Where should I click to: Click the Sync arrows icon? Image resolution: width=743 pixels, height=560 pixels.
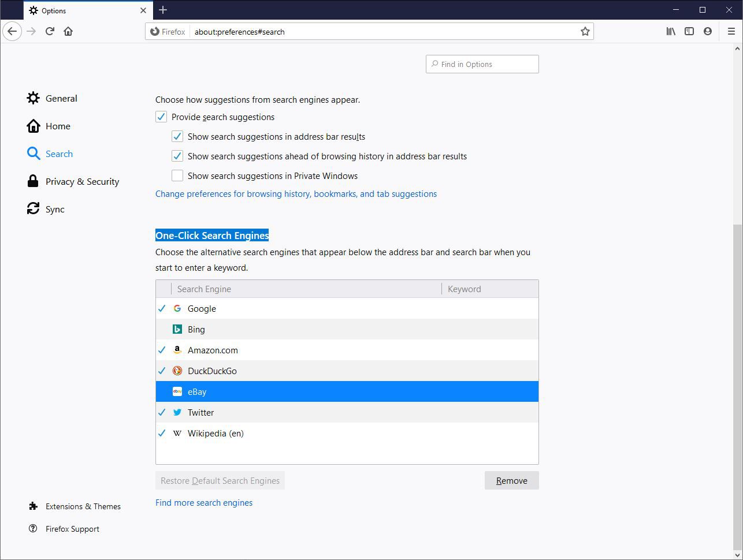pyautogui.click(x=34, y=209)
